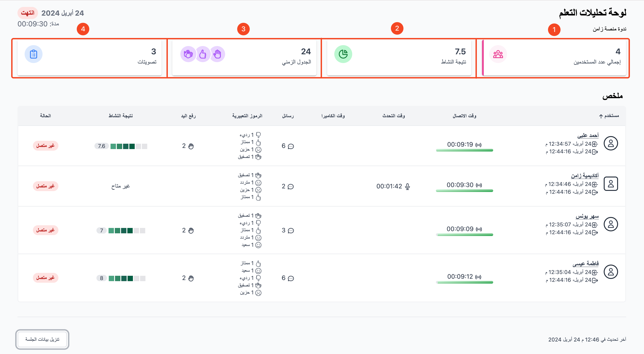Open user link سهر يونس

(587, 216)
